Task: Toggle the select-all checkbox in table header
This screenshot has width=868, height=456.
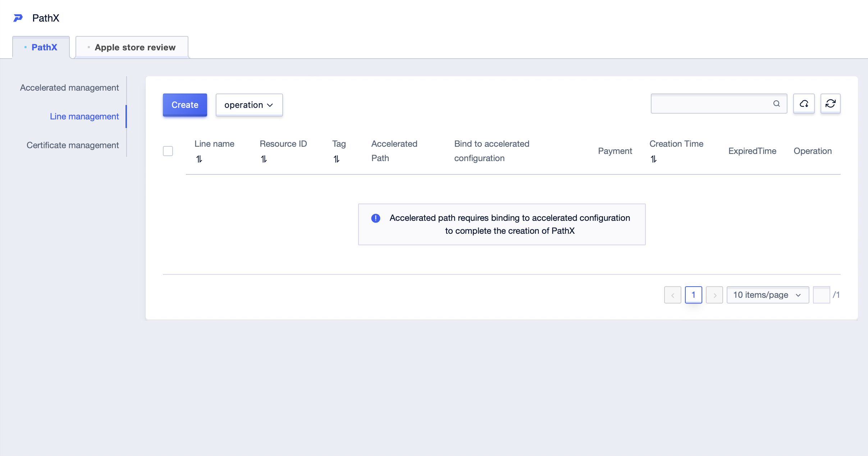Action: [x=168, y=151]
